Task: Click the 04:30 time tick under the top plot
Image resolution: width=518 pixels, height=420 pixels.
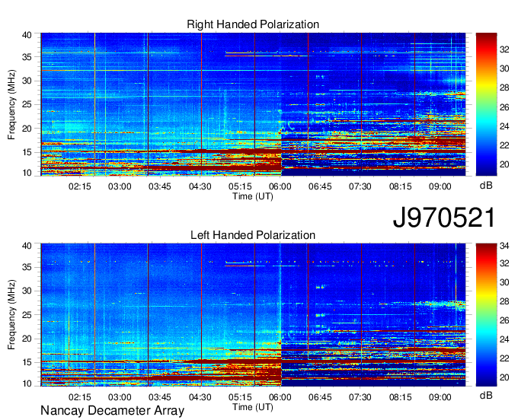Action: click(x=200, y=186)
